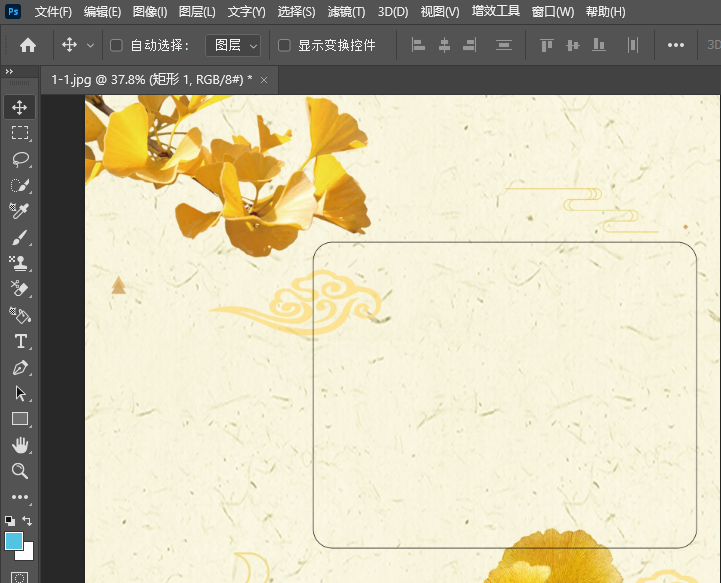Open the 滤镜(T) menu
The height and width of the screenshot is (583, 721).
click(346, 11)
